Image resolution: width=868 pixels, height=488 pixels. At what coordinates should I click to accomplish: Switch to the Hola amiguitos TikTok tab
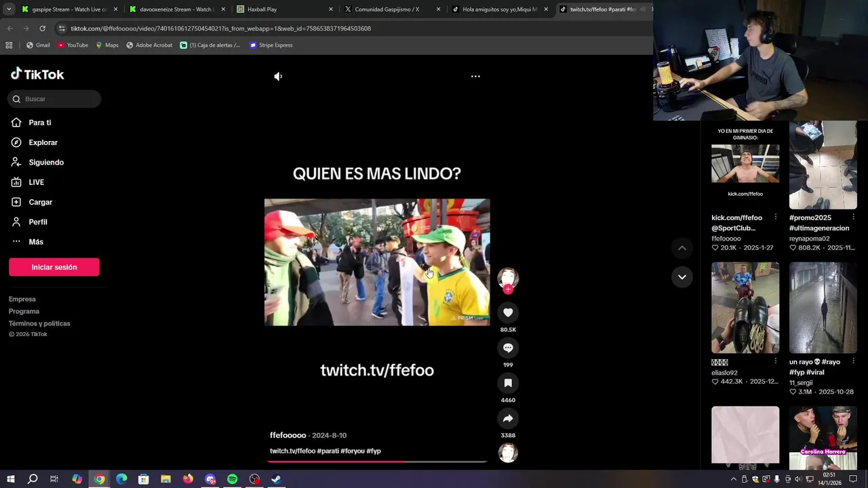(500, 9)
